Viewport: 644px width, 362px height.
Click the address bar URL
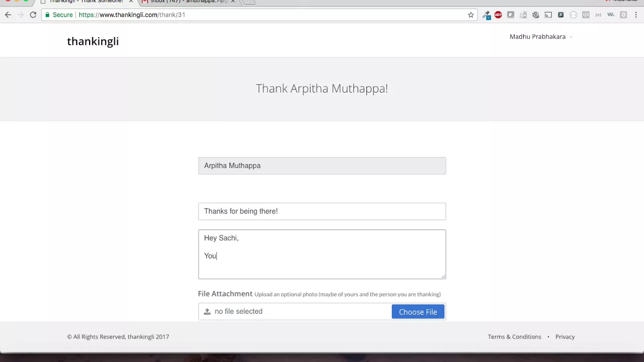(132, 15)
